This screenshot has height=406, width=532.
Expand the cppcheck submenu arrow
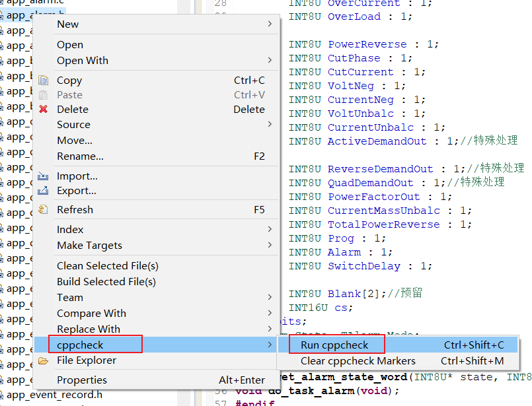tap(270, 345)
